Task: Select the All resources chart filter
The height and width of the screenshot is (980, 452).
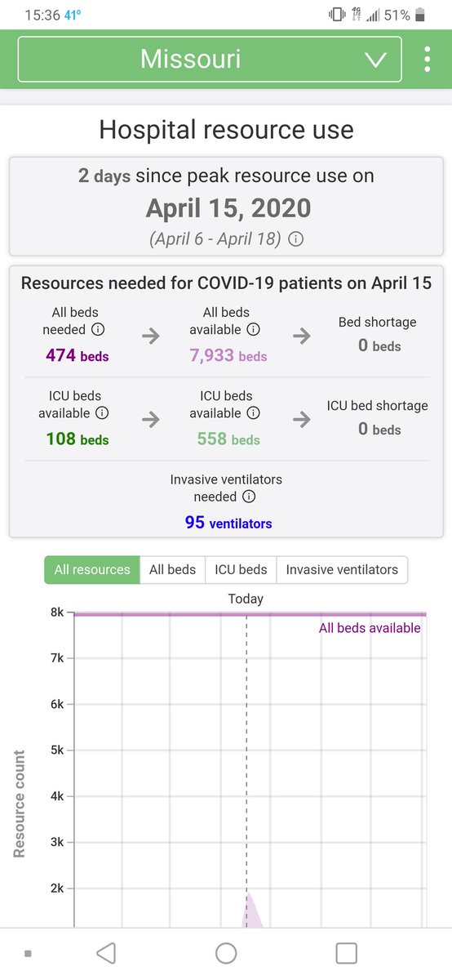Action: point(92,569)
